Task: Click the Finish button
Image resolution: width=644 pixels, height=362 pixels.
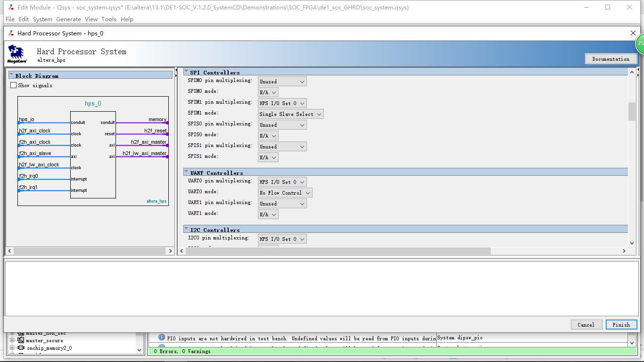Action: coord(621,325)
